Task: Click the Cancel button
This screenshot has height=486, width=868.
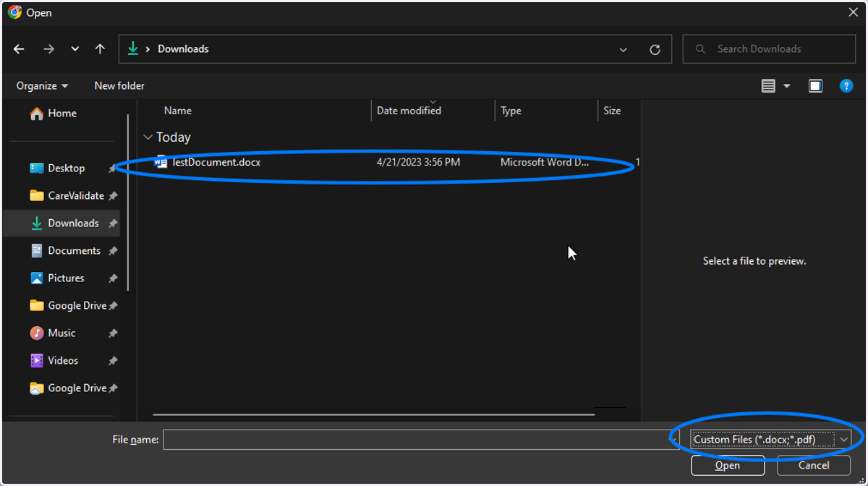Action: 814,466
